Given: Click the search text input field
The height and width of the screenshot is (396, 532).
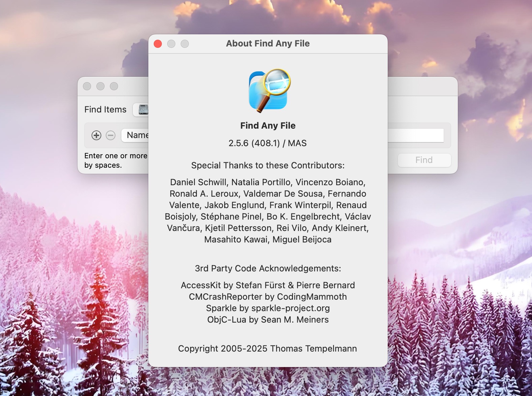Looking at the screenshot, I should click(416, 135).
